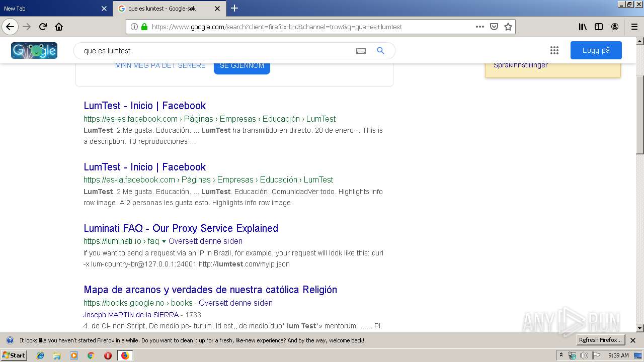Click the Pocket save icon
The width and height of the screenshot is (644, 362).
[x=494, y=27]
